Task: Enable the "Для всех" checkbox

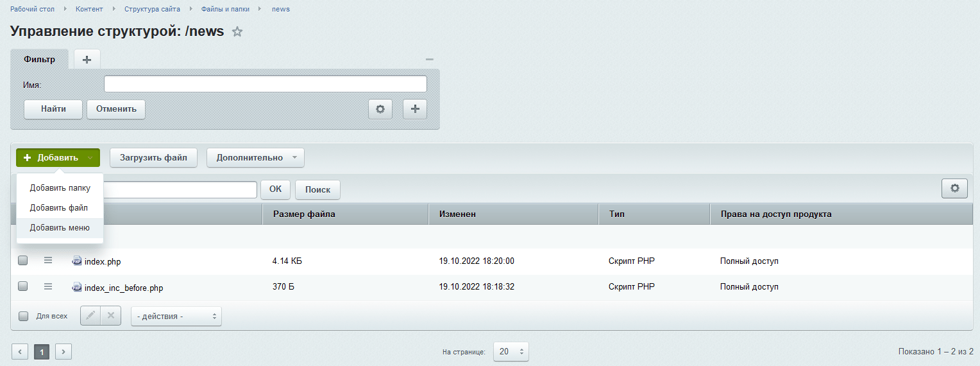Action: [x=23, y=316]
